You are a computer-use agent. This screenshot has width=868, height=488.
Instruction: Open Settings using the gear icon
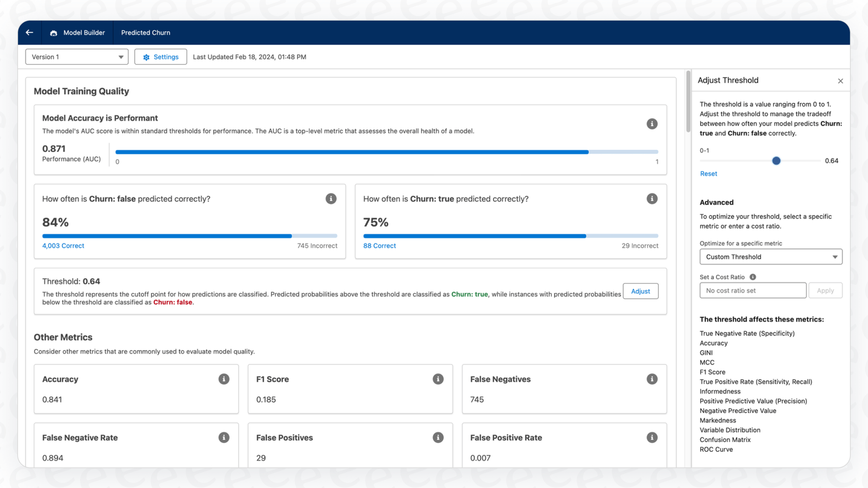click(x=161, y=57)
